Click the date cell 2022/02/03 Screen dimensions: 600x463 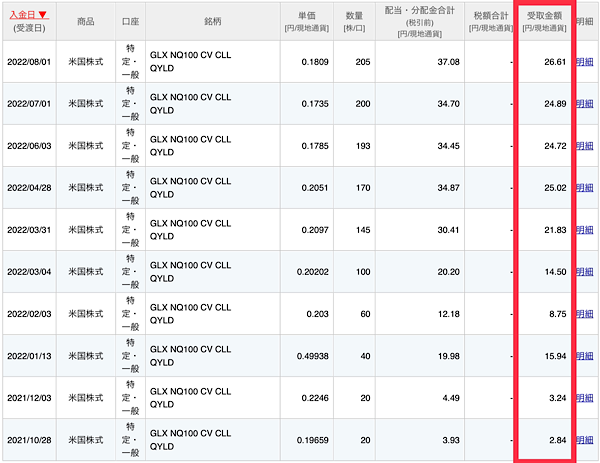pyautogui.click(x=29, y=314)
